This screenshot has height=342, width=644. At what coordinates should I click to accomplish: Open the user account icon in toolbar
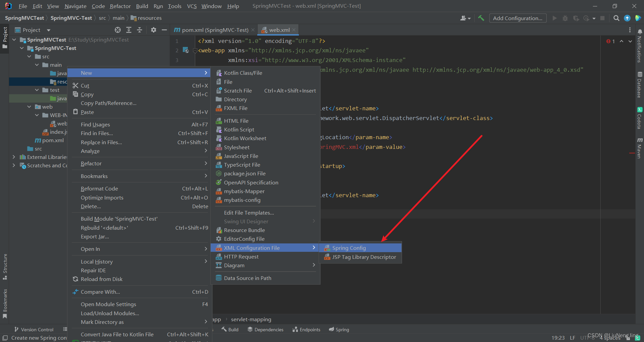465,18
